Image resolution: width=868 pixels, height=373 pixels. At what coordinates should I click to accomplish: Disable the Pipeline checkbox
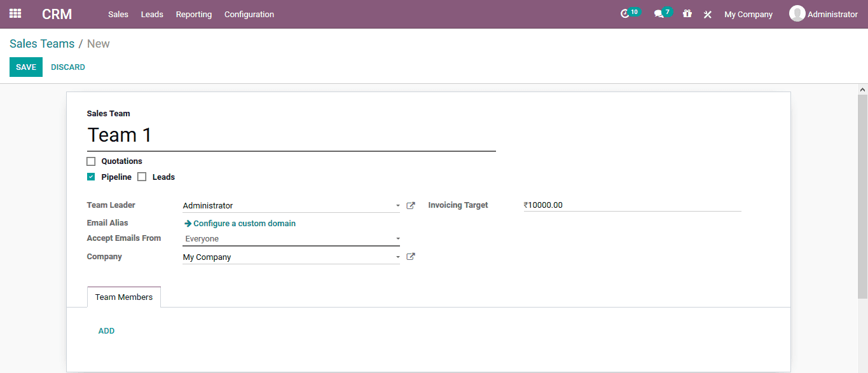pos(91,176)
